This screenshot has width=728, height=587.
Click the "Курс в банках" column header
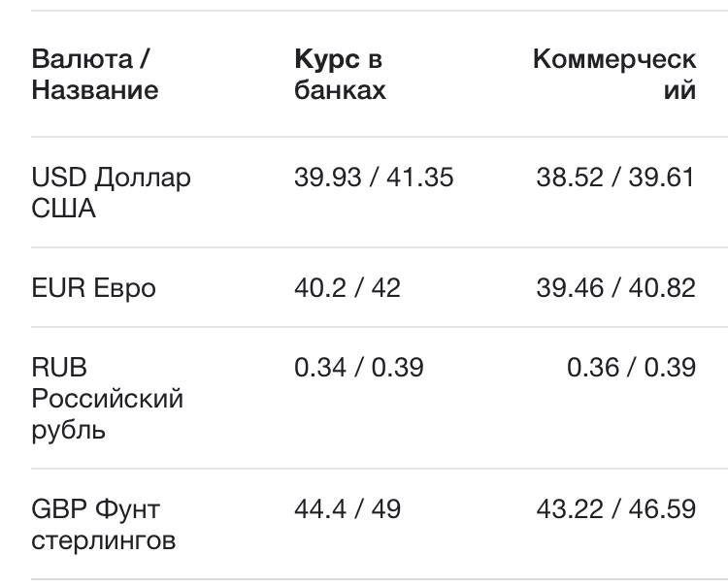(340, 75)
